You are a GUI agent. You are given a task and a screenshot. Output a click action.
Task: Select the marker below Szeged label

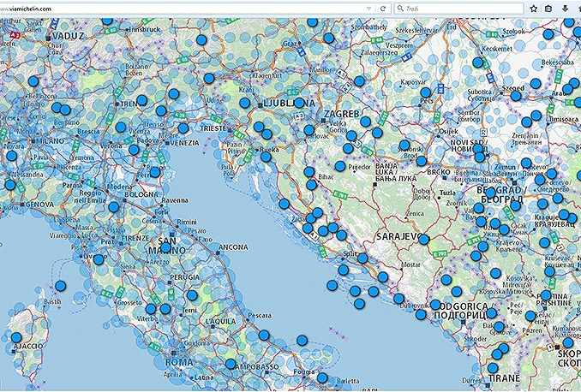515,96
